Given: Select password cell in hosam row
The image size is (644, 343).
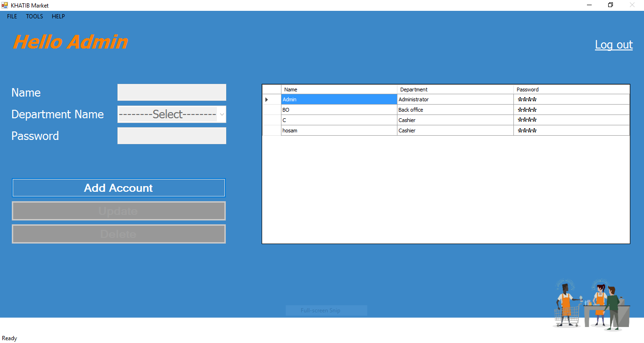Looking at the screenshot, I should [571, 131].
